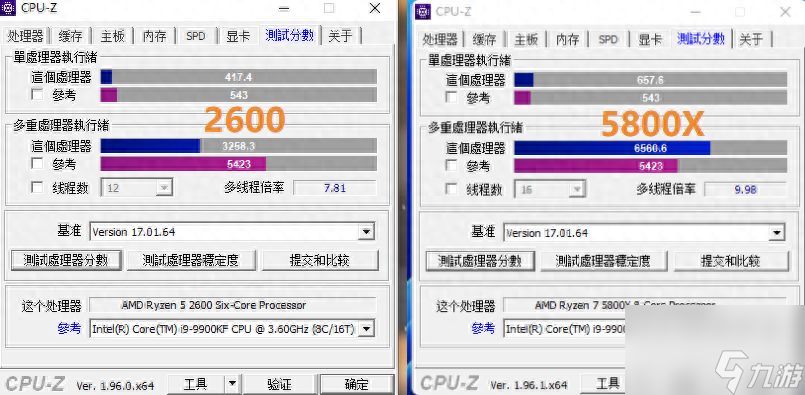The image size is (805, 395).
Task: Click 提交和比较 button in left window
Action: pyautogui.click(x=320, y=260)
